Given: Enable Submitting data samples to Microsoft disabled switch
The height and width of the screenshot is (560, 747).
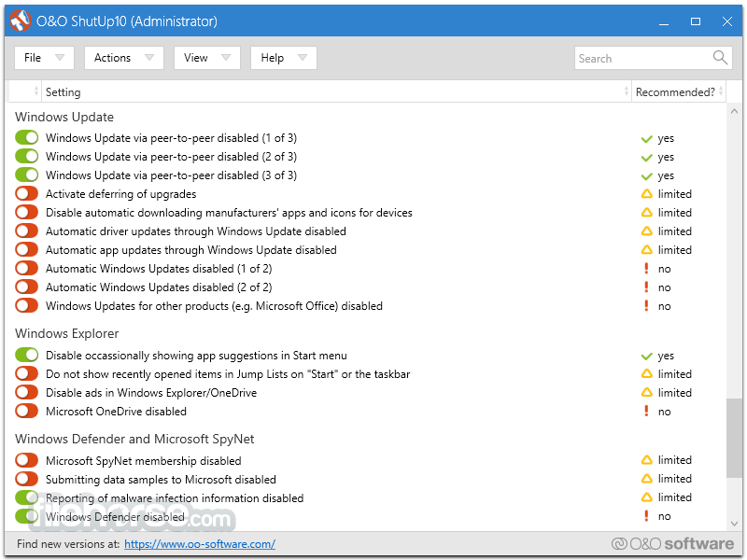Looking at the screenshot, I should point(27,479).
